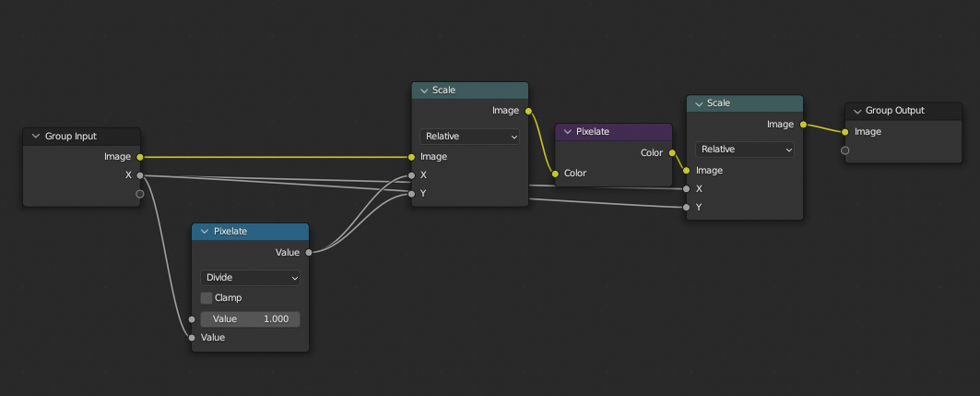Click the purple Pixelate Color input socket
The height and width of the screenshot is (396, 980).
pyautogui.click(x=555, y=174)
